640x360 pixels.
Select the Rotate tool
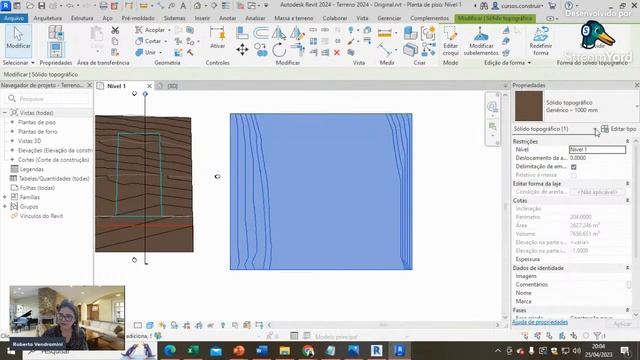pyautogui.click(x=279, y=50)
